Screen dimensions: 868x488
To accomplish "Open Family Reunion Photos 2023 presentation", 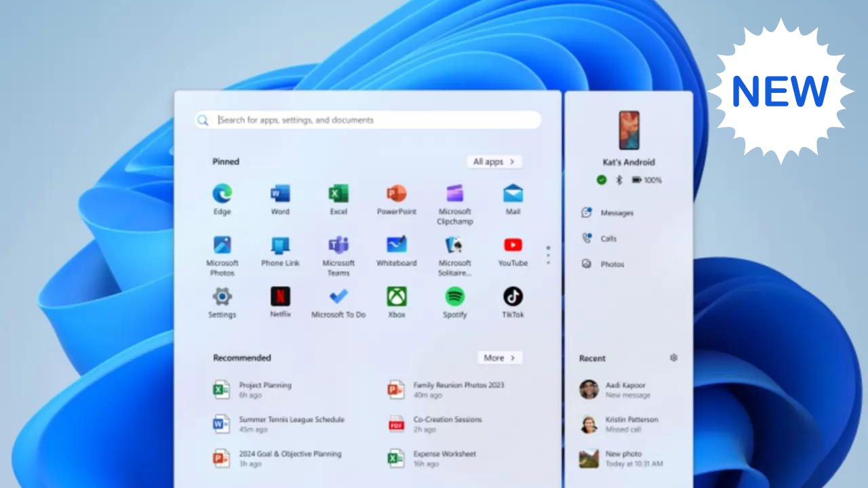I will coord(446,390).
